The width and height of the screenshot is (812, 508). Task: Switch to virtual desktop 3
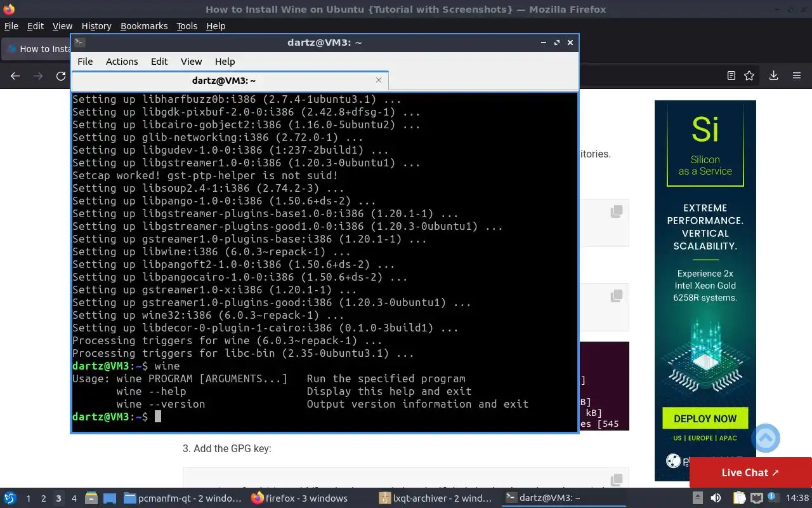(58, 498)
